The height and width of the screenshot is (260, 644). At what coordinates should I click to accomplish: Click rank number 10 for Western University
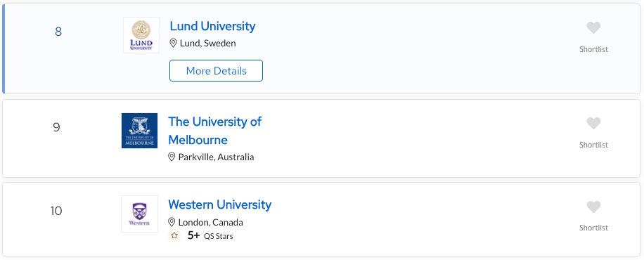tap(56, 211)
